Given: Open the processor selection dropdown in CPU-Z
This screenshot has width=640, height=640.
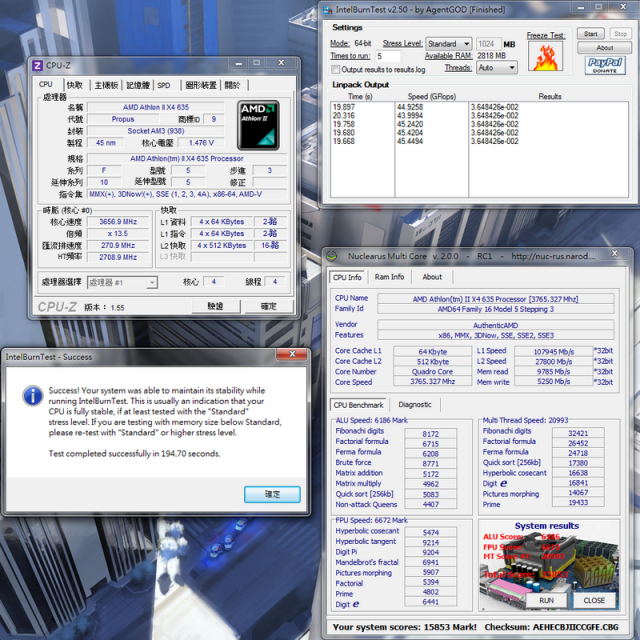Looking at the screenshot, I should coord(122,282).
